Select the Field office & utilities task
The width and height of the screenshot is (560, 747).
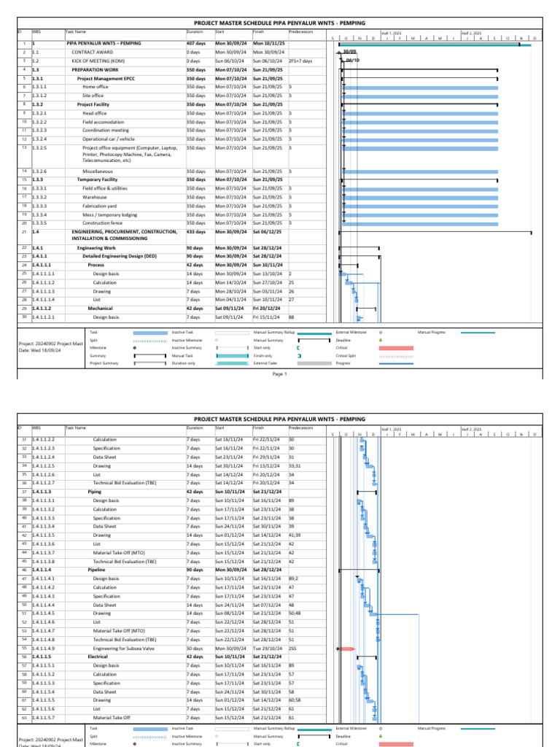105,189
